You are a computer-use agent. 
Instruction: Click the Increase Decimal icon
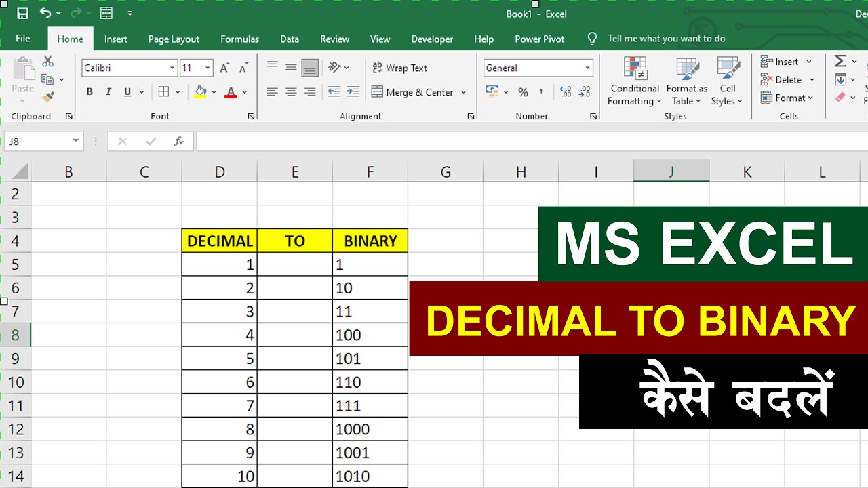566,91
